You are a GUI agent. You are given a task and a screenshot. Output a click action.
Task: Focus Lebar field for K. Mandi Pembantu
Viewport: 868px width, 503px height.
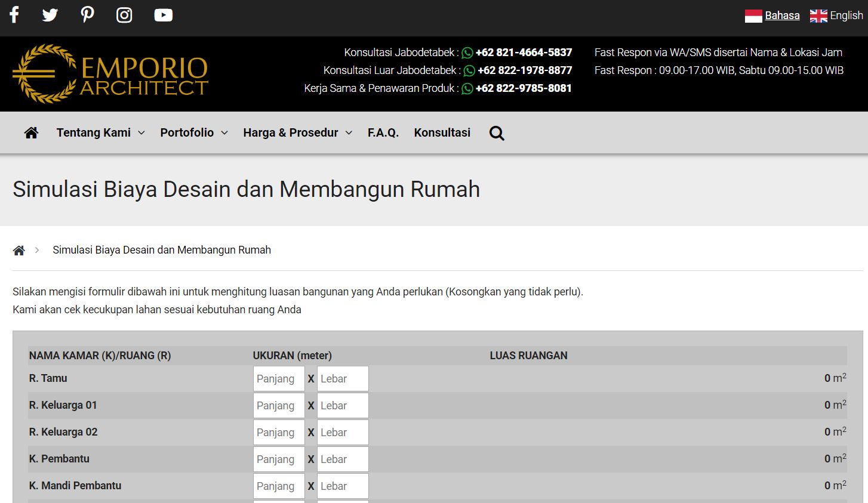343,486
